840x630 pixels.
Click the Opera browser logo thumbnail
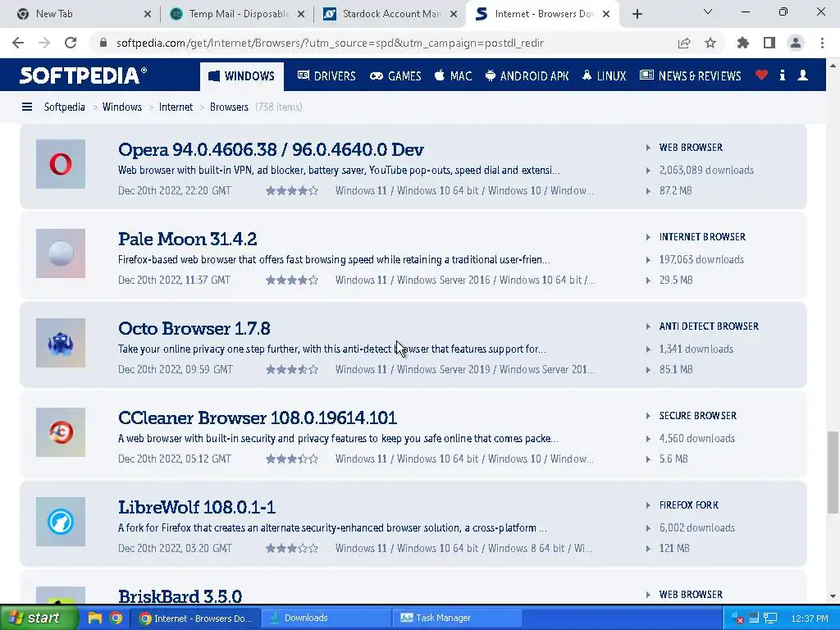click(61, 164)
